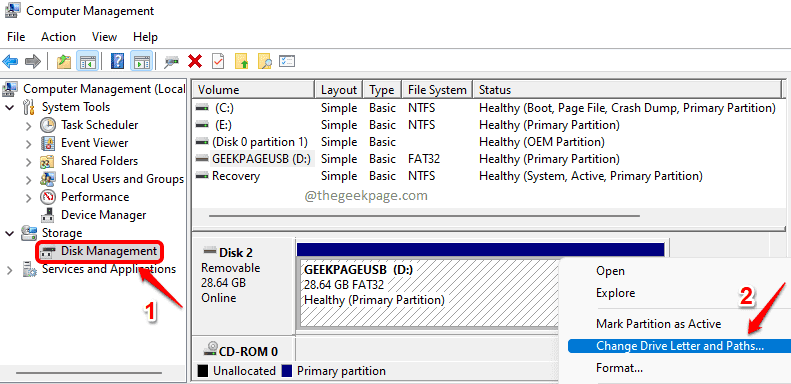
Task: Click the Performance gauge icon
Action: click(x=48, y=197)
